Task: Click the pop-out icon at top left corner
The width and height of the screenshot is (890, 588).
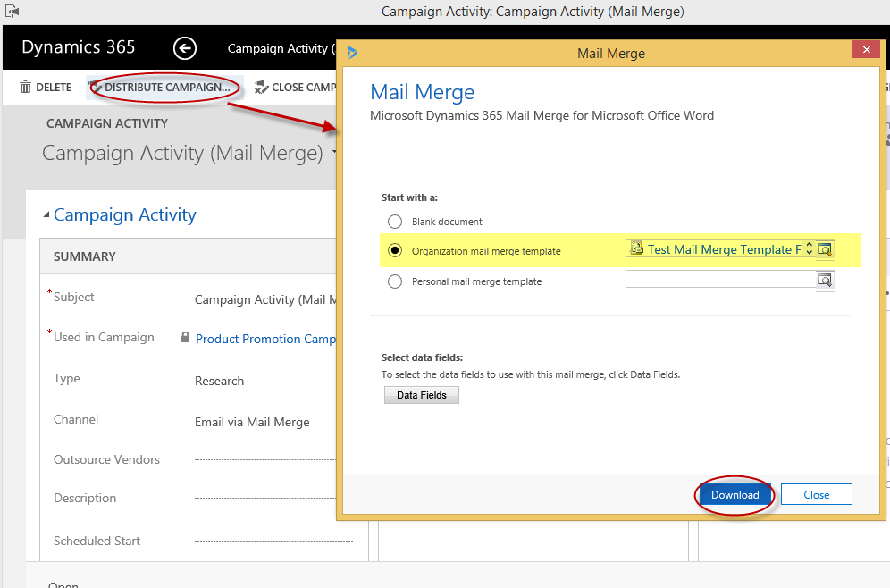Action: coord(13,9)
